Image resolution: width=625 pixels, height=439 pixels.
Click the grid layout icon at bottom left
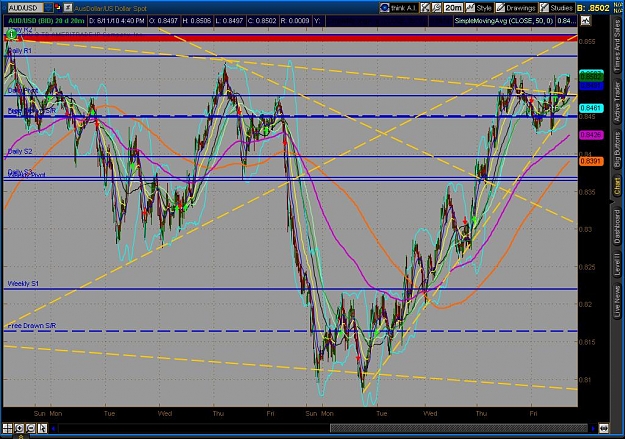click(x=8, y=428)
